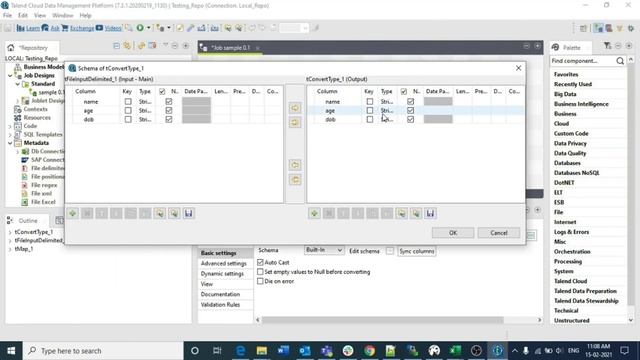
Task: Click Sync columns button
Action: pyautogui.click(x=417, y=251)
